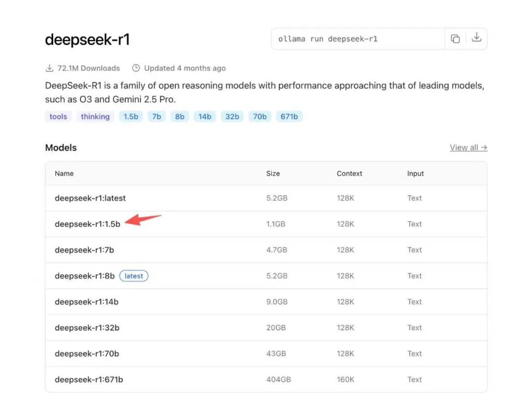Image resolution: width=532 pixels, height=408 pixels.
Task: Copy the ollama run command
Action: coord(455,39)
